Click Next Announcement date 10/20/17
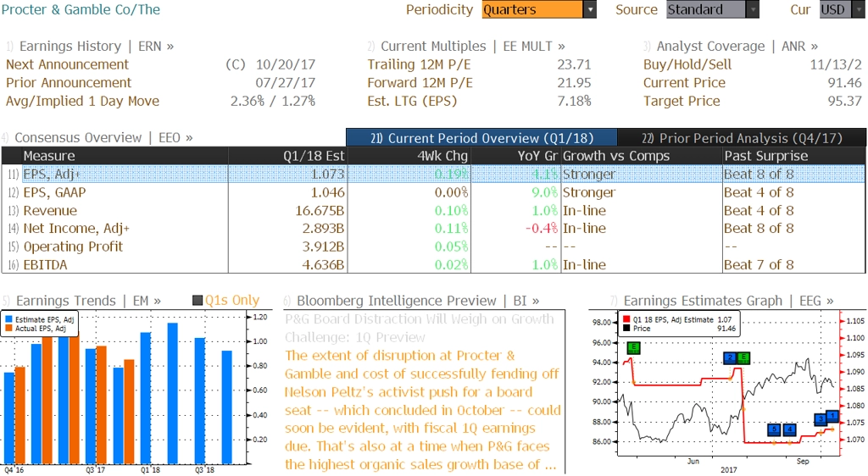 (x=285, y=64)
